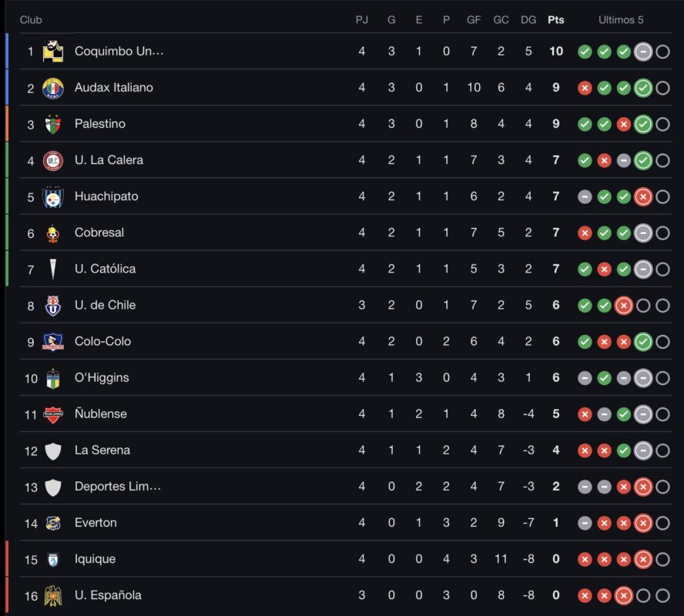Screen dimensions: 684x616
Task: Click the Últimos 5 column header
Action: pyautogui.click(x=621, y=20)
